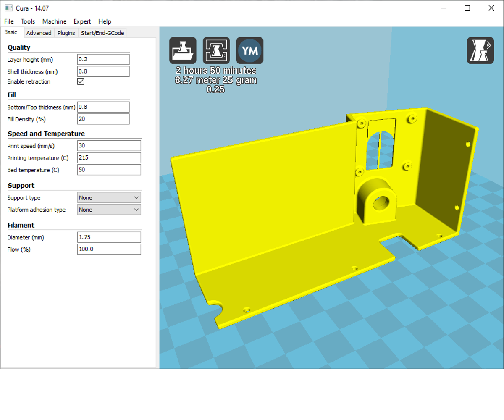The height and width of the screenshot is (420, 504).
Task: Switch to the Start/End-GCode tab
Action: (x=102, y=33)
